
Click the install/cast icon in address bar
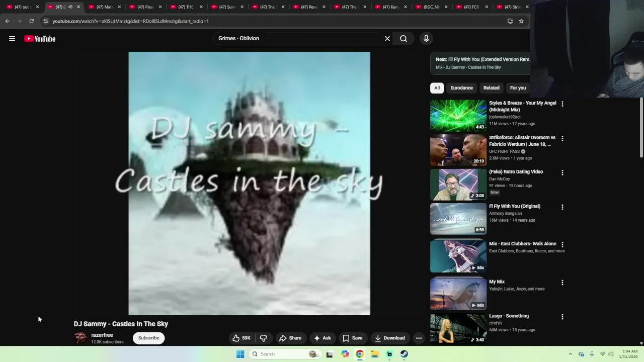tap(510, 21)
